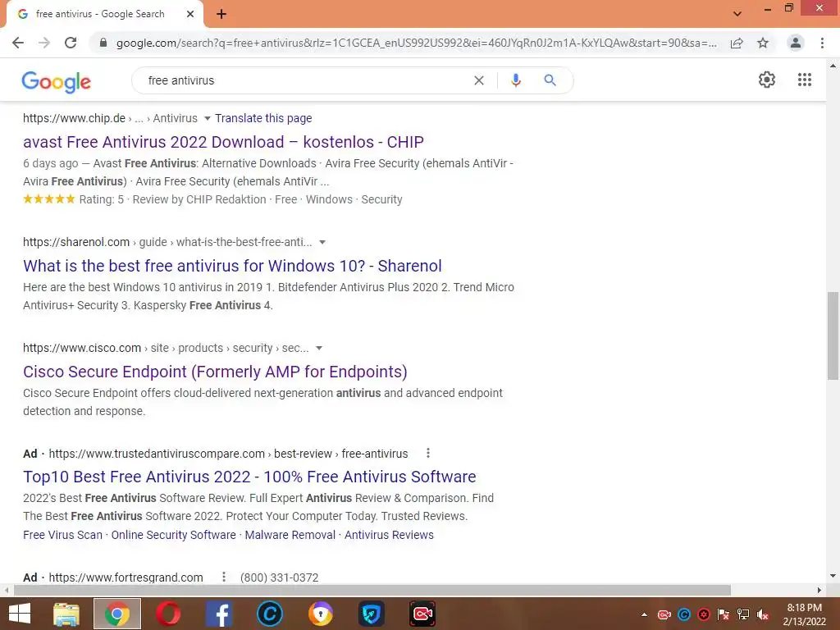840x630 pixels.
Task: Expand chip.de result options arrow
Action: [208, 118]
